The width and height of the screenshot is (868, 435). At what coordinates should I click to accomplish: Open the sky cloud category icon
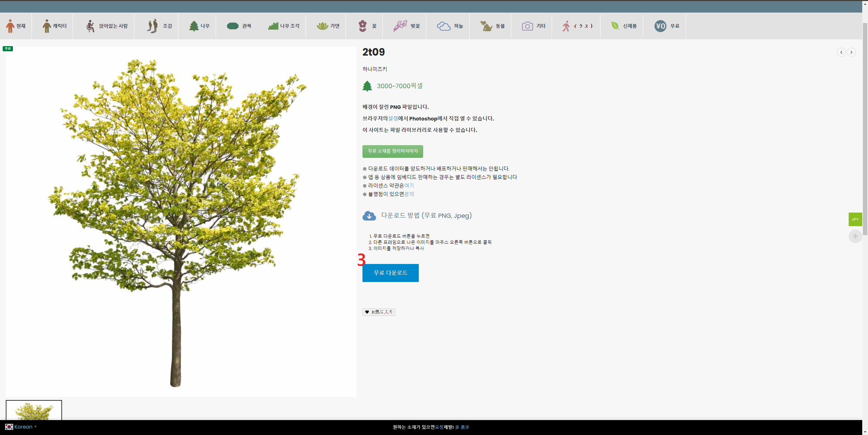point(443,26)
